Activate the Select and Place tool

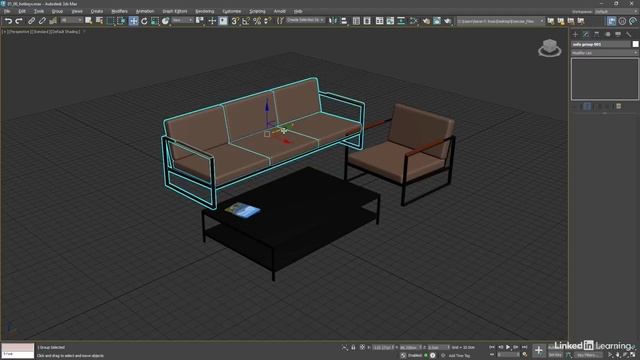pyautogui.click(x=165, y=21)
